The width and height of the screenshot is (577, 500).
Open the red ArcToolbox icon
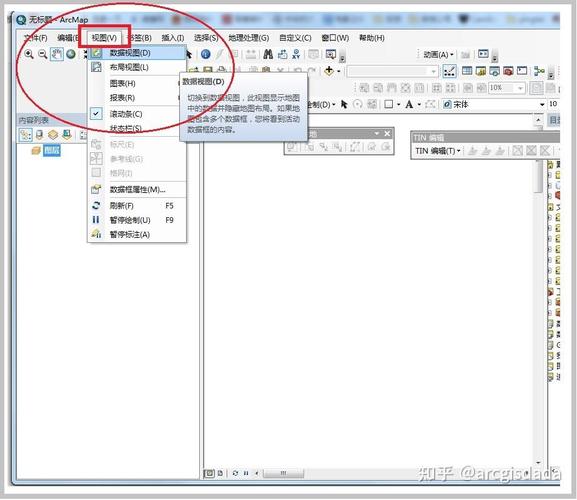tap(508, 71)
